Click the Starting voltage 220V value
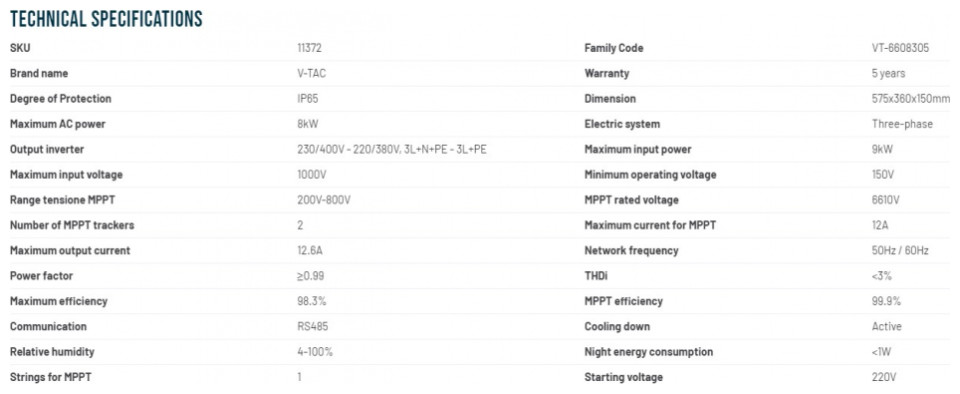960x394 pixels. [x=883, y=377]
